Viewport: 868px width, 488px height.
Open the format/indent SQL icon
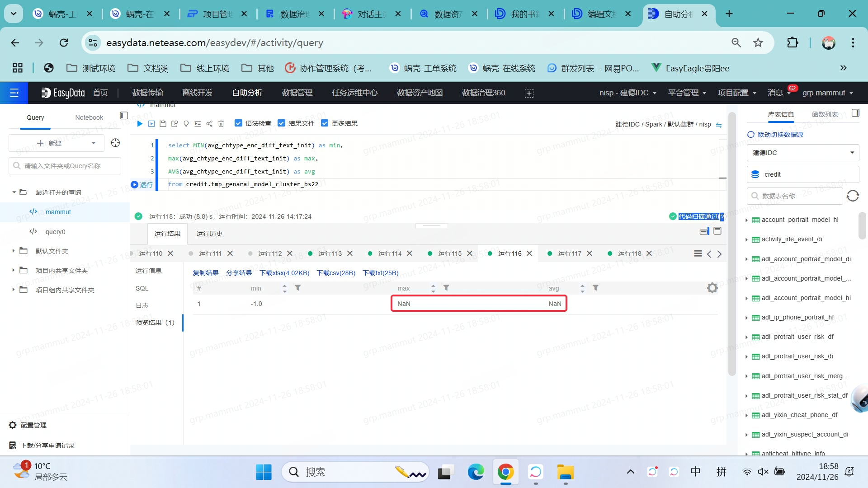pyautogui.click(x=198, y=123)
